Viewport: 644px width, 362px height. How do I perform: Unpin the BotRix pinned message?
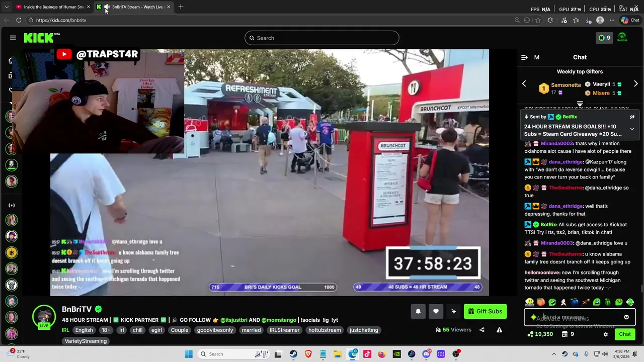coord(632,117)
